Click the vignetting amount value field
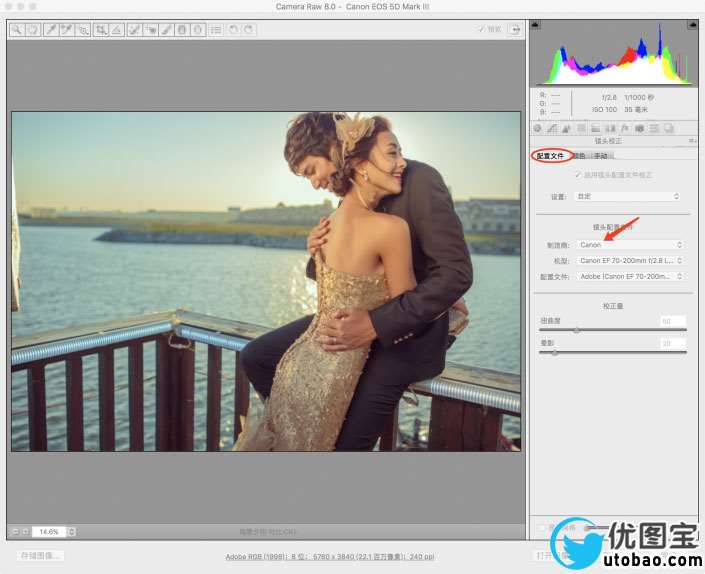Viewport: 705px width, 574px height. click(673, 343)
